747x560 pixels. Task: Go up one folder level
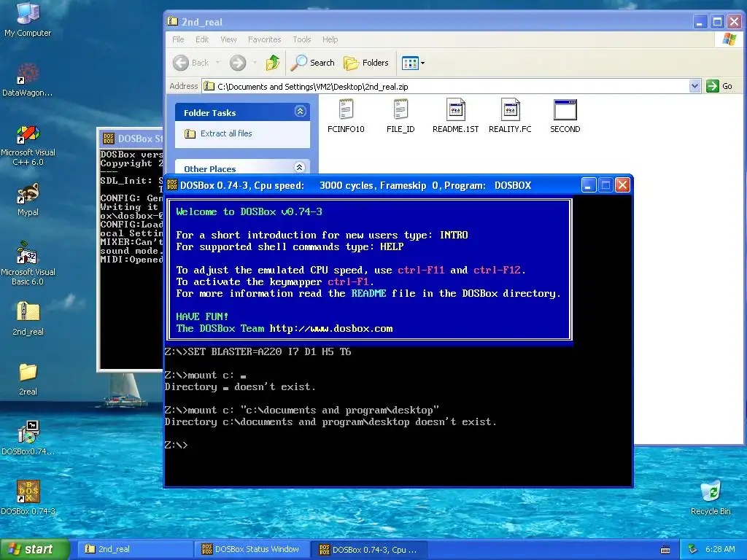point(273,63)
